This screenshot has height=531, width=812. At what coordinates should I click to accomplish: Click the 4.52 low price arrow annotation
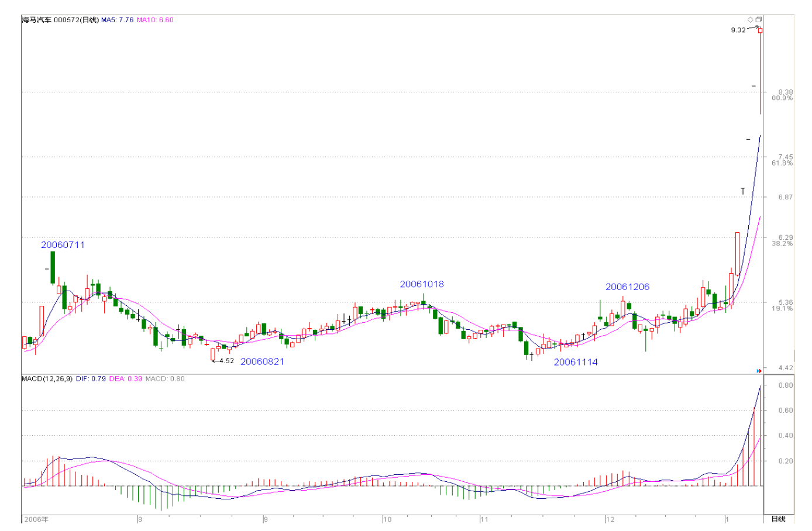[223, 361]
